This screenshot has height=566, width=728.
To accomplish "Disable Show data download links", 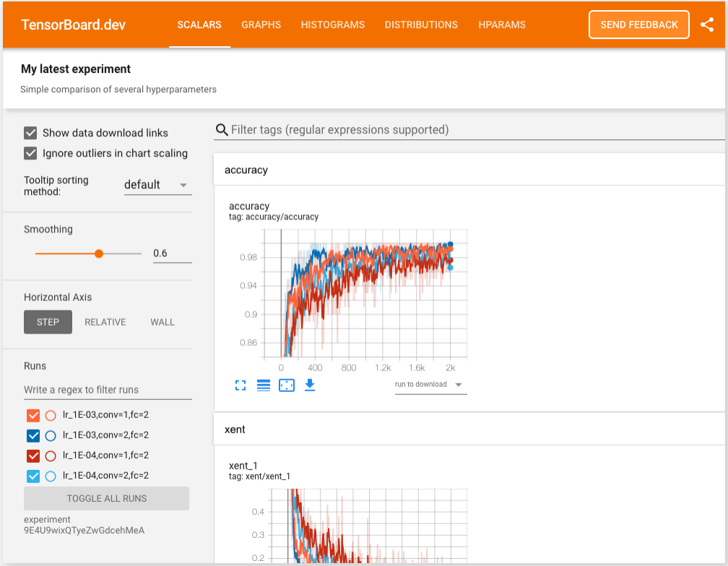I will 30,133.
